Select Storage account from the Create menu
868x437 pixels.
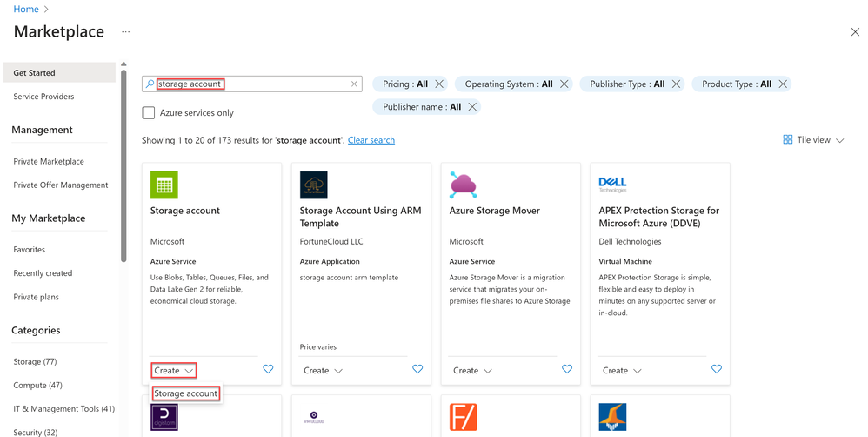(x=186, y=393)
